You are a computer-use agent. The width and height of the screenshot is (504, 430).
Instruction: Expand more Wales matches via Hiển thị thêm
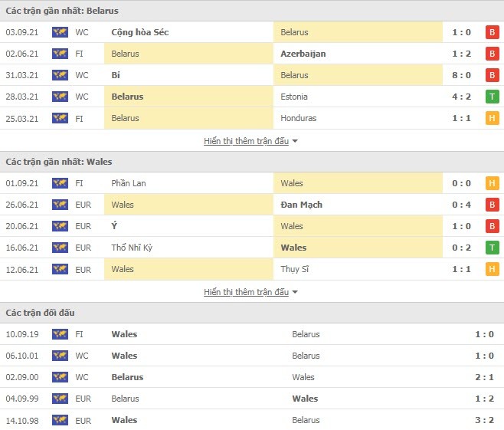[246, 292]
